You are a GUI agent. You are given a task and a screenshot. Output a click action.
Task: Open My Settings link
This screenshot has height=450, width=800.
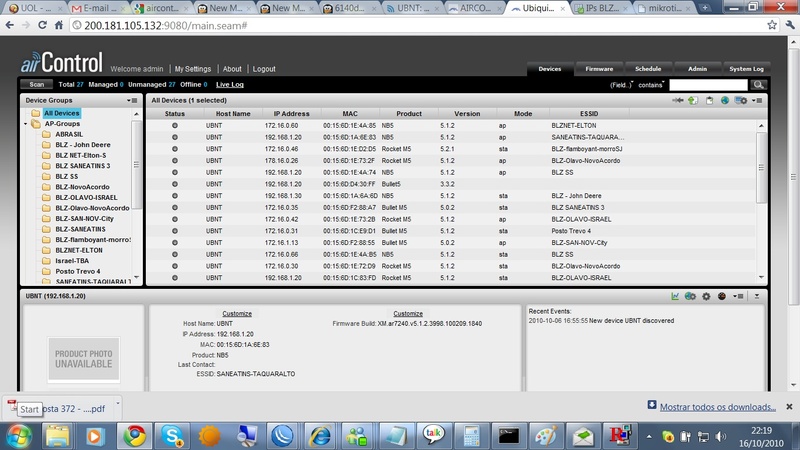[193, 69]
